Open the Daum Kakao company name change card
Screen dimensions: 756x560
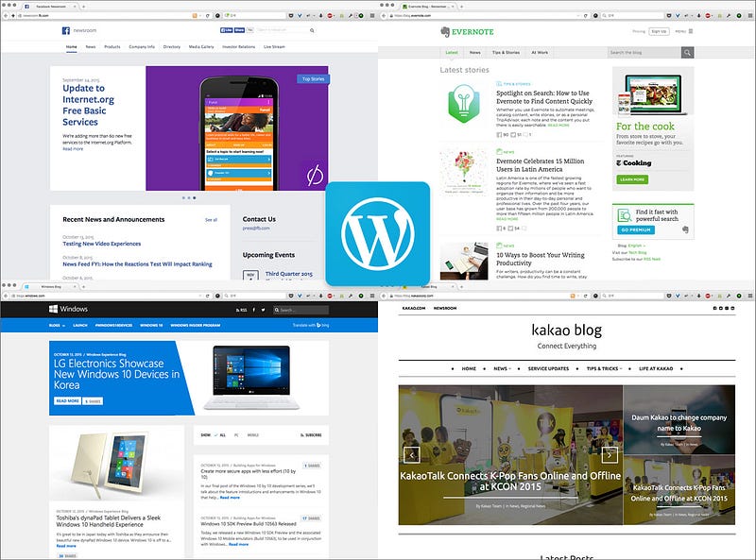click(679, 419)
